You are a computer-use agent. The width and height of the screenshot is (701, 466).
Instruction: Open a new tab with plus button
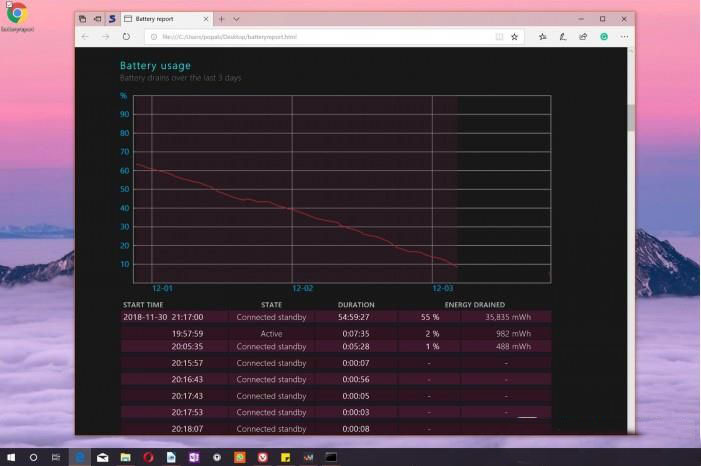click(x=221, y=19)
